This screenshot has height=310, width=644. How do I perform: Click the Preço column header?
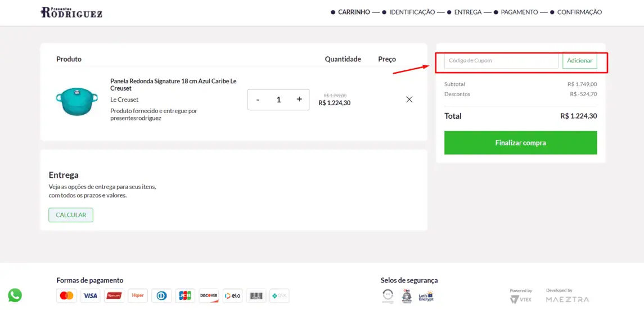click(387, 59)
